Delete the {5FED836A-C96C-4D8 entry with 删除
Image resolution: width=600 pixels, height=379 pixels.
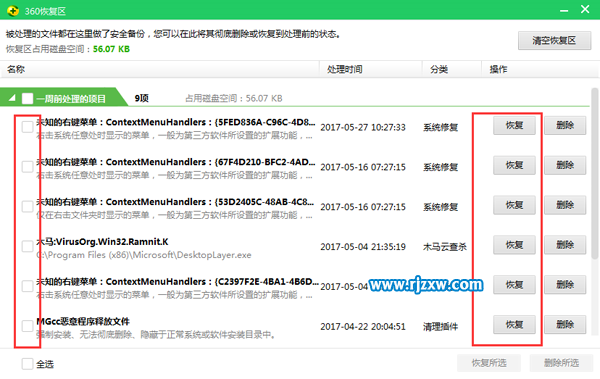(x=565, y=126)
